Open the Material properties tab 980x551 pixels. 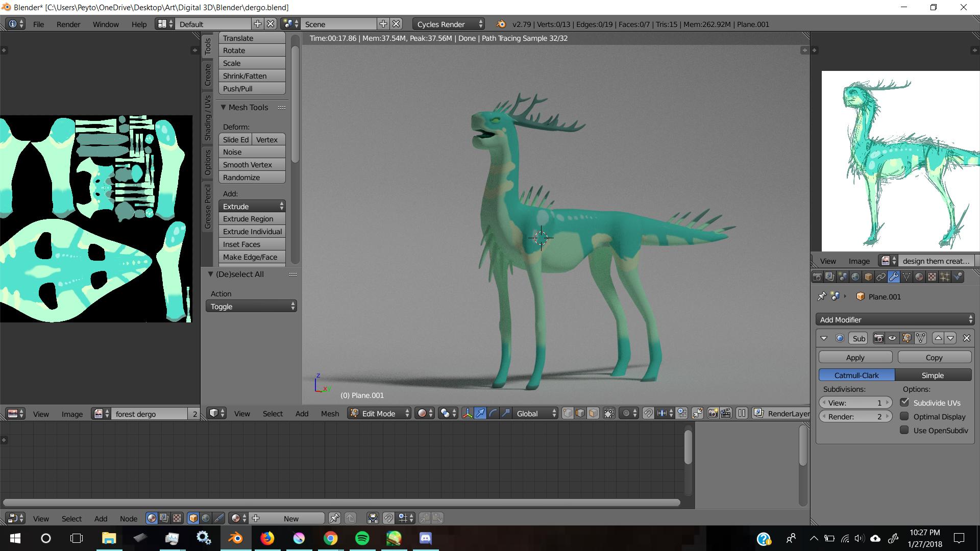pyautogui.click(x=919, y=277)
